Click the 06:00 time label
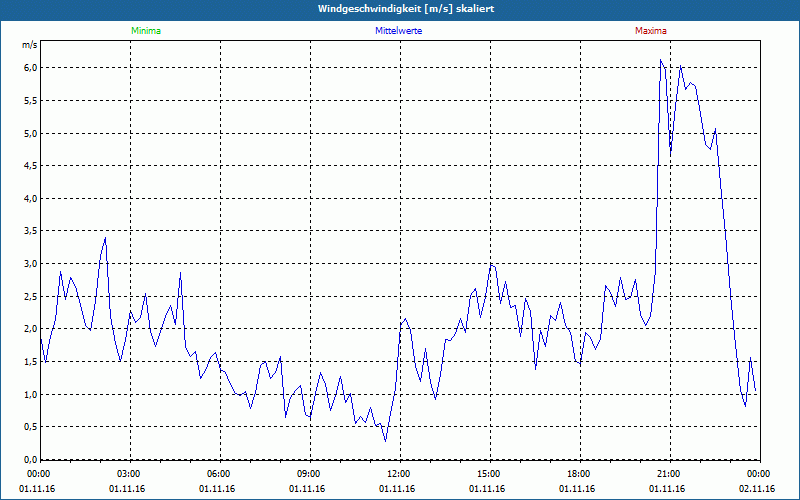 220,474
